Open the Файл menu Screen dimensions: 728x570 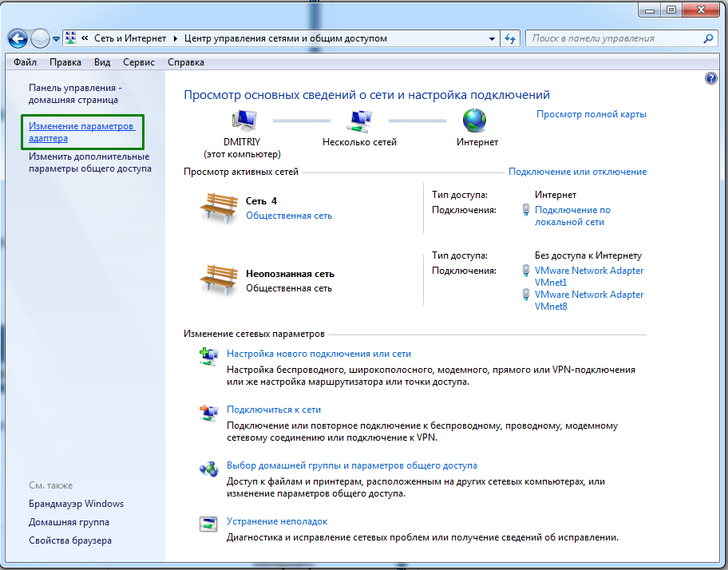pos(26,62)
